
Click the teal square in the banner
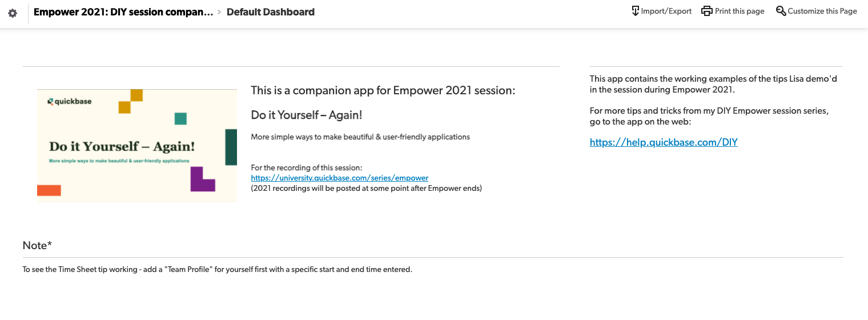click(x=180, y=118)
